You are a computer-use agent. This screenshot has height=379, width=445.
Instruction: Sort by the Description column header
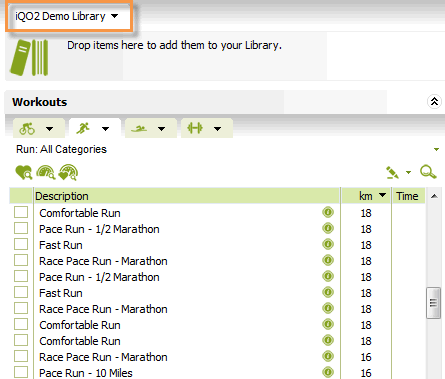tap(187, 196)
